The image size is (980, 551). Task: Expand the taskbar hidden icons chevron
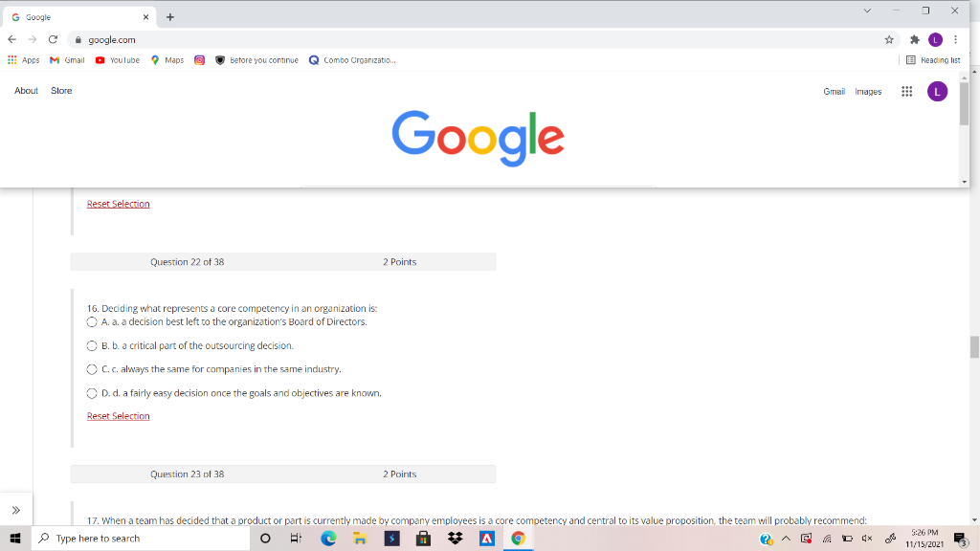tap(786, 538)
